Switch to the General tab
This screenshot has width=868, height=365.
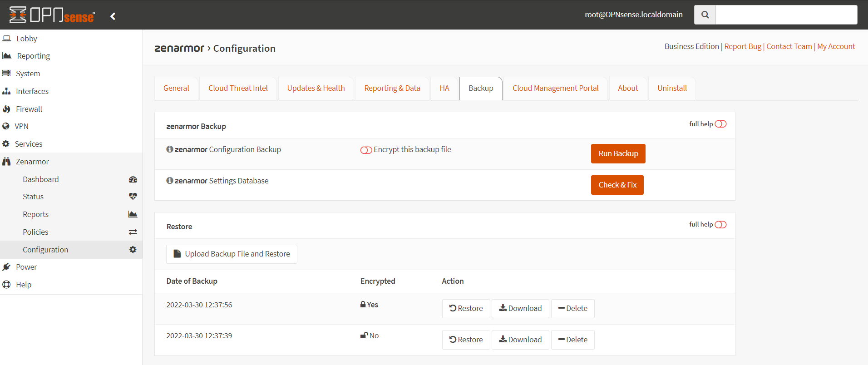(x=176, y=88)
